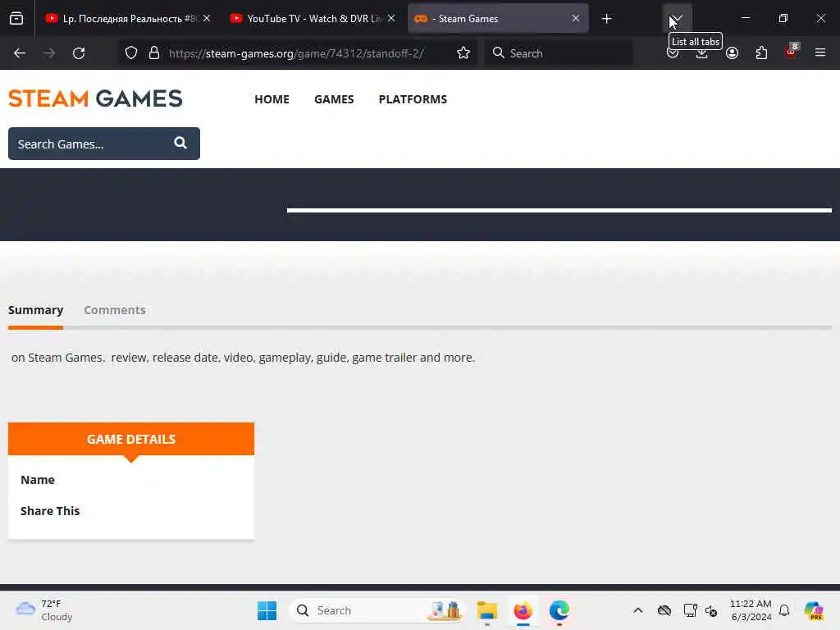The height and width of the screenshot is (630, 840).
Task: Close the Steam Games tab
Action: 575,18
